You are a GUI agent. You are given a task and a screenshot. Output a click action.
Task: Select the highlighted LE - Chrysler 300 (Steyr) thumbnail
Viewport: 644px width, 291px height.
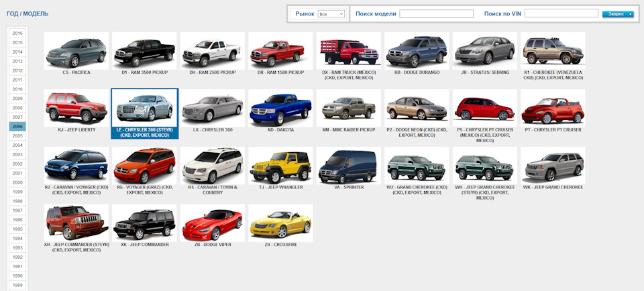[x=144, y=109]
